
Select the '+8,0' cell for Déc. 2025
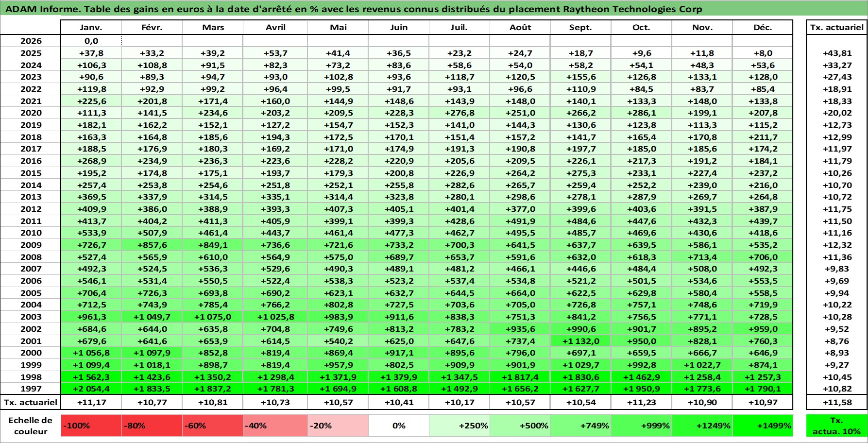(763, 53)
